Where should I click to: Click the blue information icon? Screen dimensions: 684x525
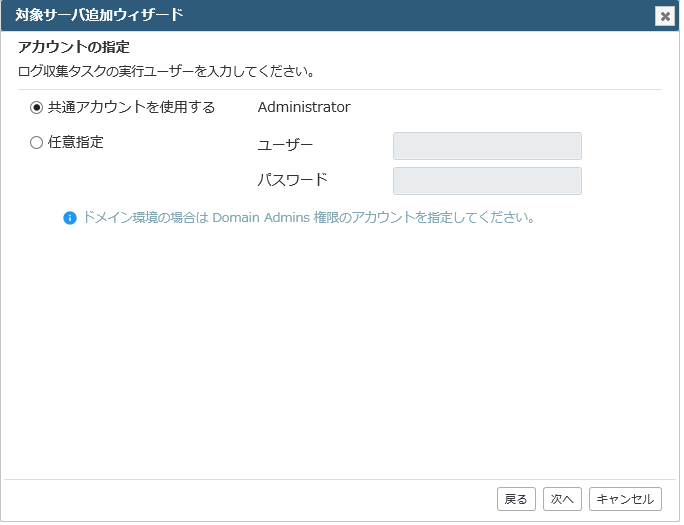70,218
